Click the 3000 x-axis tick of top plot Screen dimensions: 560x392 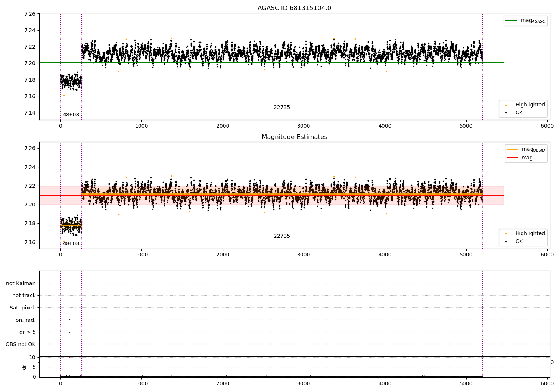(x=304, y=126)
